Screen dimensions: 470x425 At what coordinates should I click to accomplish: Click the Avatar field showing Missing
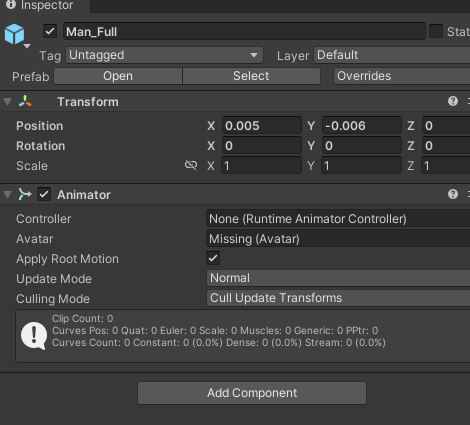pyautogui.click(x=338, y=239)
